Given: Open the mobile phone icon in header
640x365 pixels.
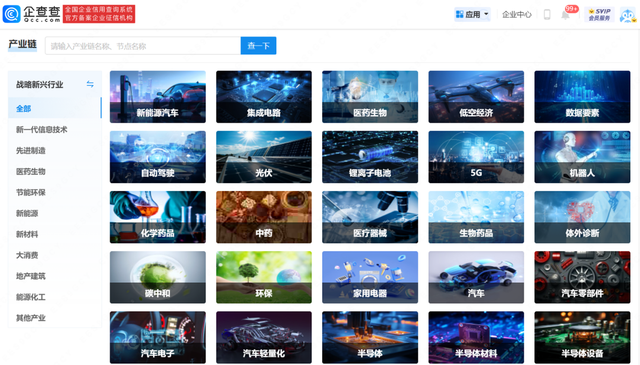Looking at the screenshot, I should point(547,15).
